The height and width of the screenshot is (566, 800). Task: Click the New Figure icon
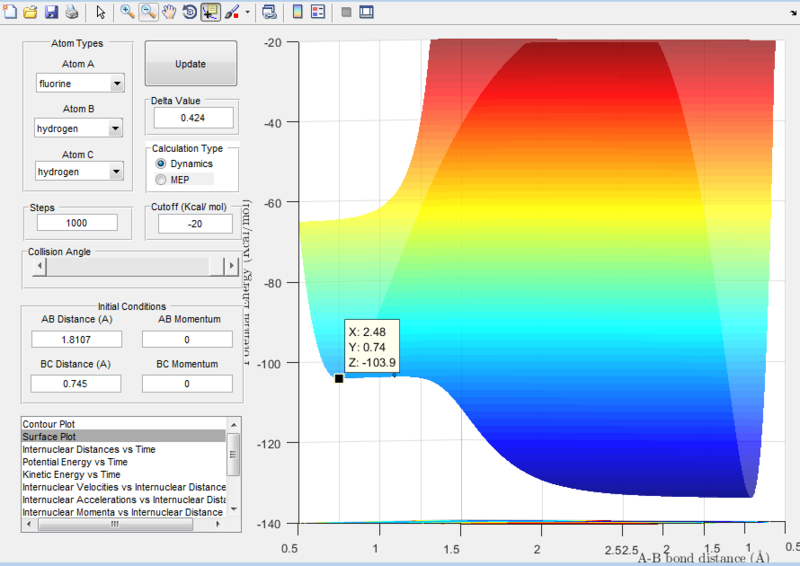[x=11, y=13]
